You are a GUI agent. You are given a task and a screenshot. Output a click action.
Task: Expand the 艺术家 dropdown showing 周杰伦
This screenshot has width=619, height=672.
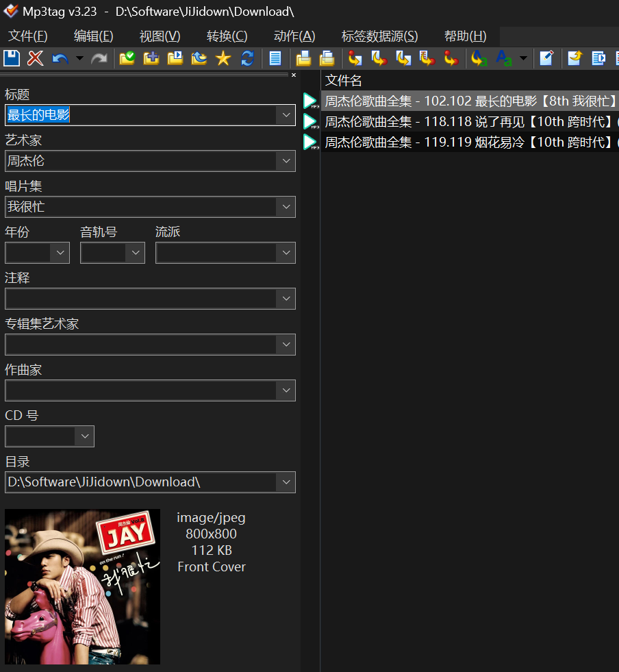coord(286,161)
